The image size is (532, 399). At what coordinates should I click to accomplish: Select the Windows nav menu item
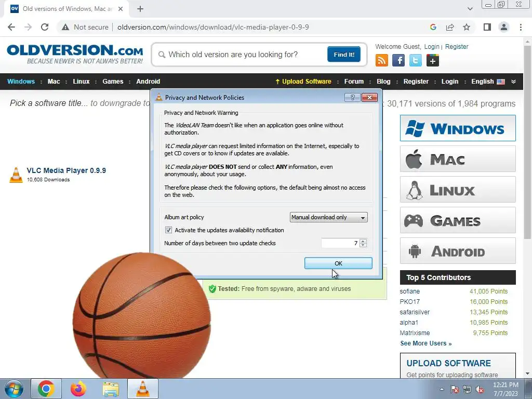(x=21, y=82)
